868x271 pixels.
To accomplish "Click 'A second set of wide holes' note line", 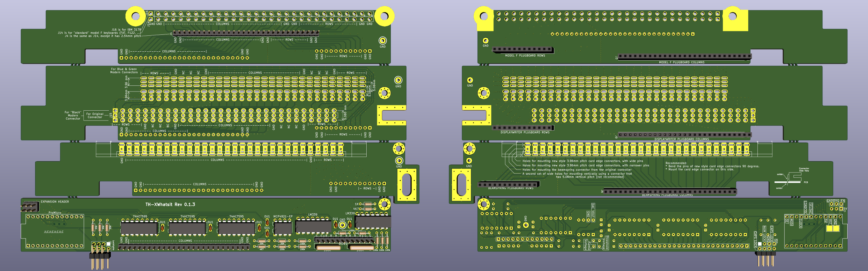I will point(577,173).
